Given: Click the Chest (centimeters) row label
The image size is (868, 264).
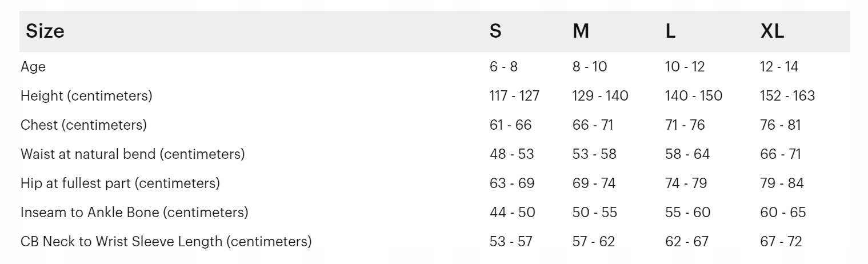Looking at the screenshot, I should (83, 125).
